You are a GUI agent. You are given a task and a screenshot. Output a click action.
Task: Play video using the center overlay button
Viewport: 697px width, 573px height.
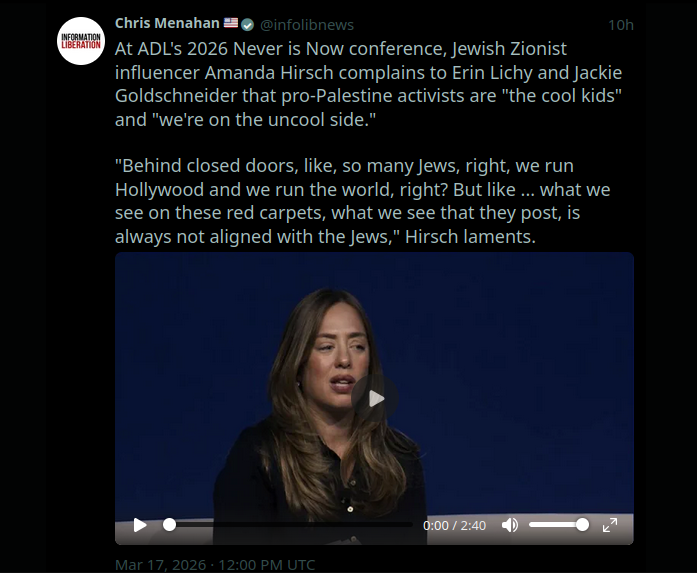point(375,399)
